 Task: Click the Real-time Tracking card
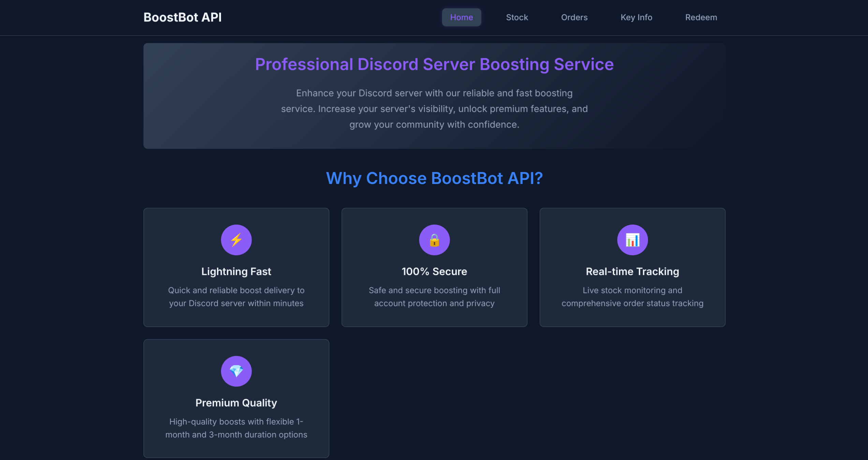click(632, 267)
